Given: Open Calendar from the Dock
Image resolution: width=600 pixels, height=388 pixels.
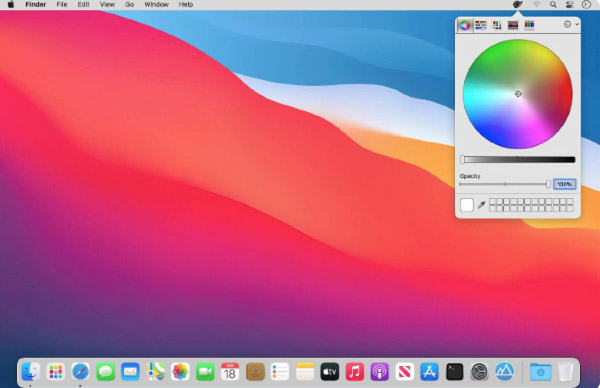Looking at the screenshot, I should tap(230, 372).
